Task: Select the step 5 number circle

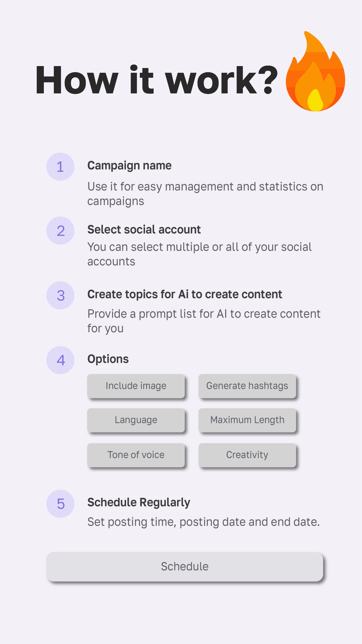Action: click(x=60, y=504)
